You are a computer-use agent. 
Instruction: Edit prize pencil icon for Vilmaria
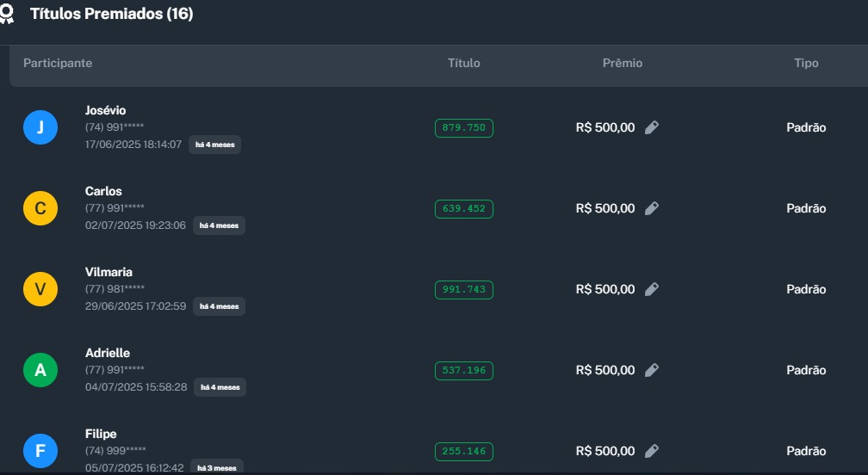point(652,290)
